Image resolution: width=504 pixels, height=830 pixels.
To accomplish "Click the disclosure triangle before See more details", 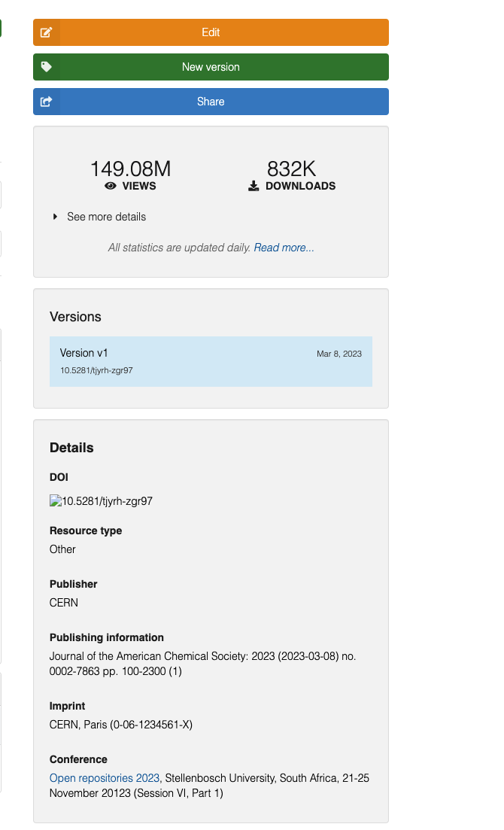I will pyautogui.click(x=55, y=216).
